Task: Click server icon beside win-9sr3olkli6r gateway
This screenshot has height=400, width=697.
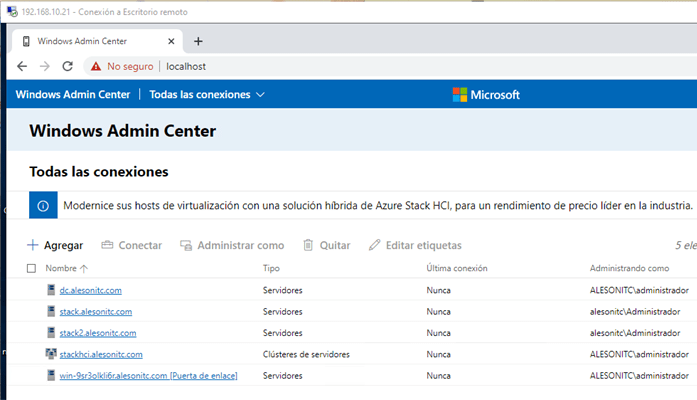Action: coord(51,375)
